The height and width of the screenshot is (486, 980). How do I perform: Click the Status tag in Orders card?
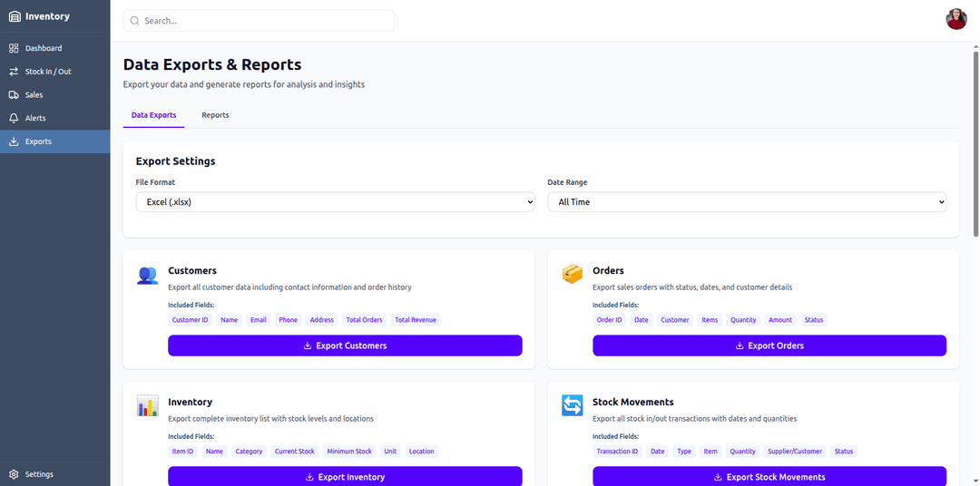tap(814, 320)
